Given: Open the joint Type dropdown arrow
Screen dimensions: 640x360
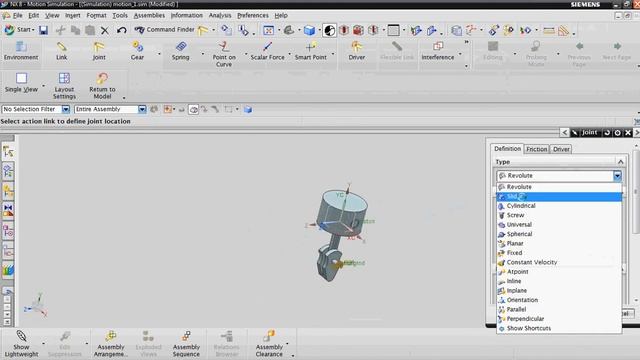Looking at the screenshot, I should [x=617, y=176].
